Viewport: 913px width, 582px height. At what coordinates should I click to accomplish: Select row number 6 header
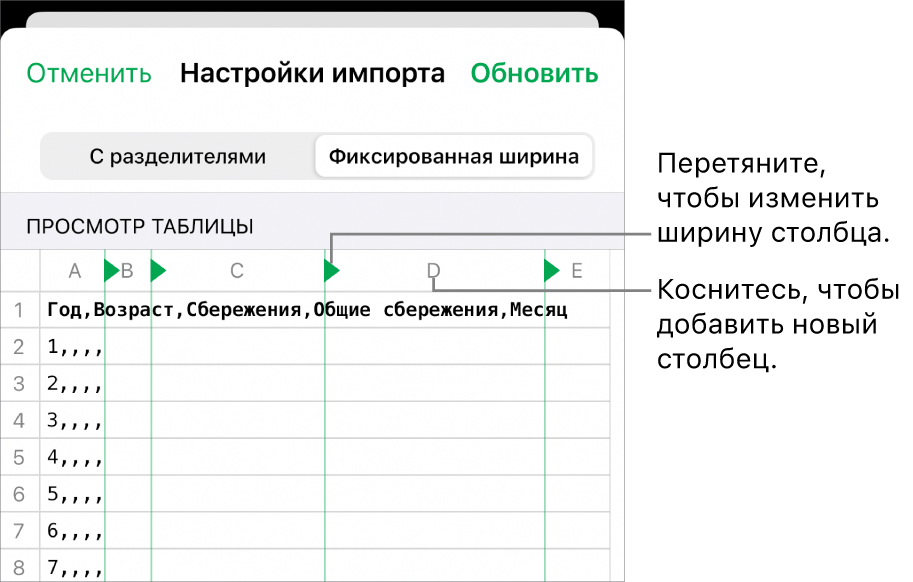click(19, 494)
